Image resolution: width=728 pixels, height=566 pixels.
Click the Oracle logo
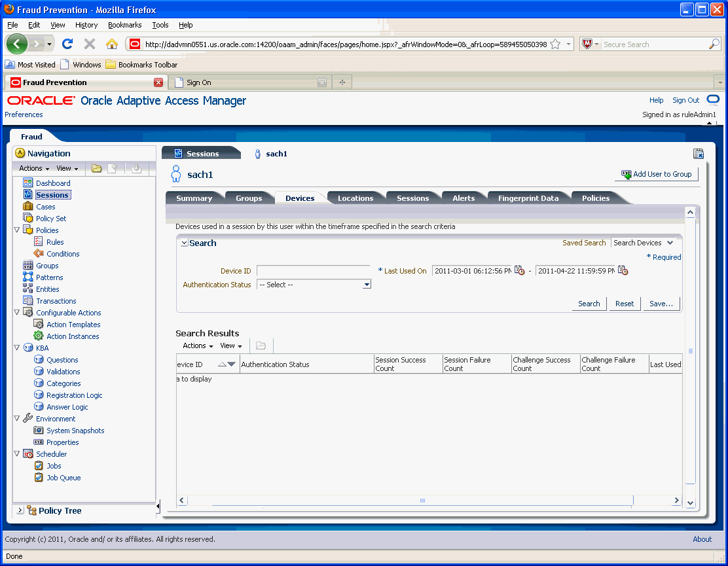coord(39,100)
